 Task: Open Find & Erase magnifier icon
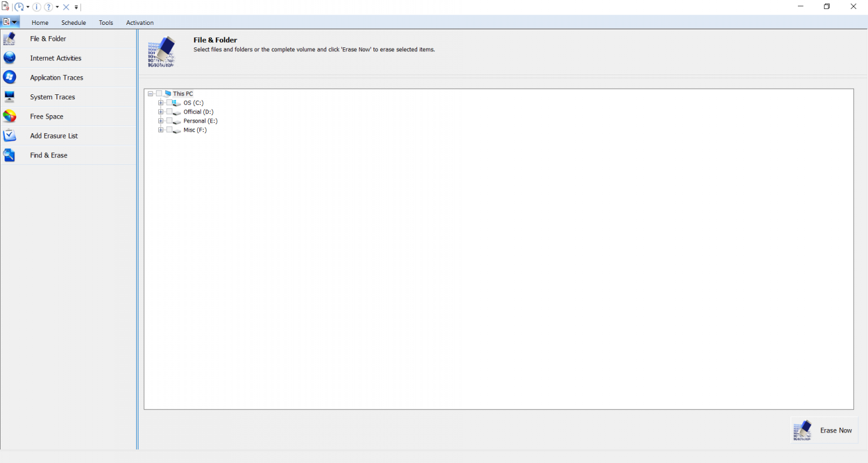point(10,155)
